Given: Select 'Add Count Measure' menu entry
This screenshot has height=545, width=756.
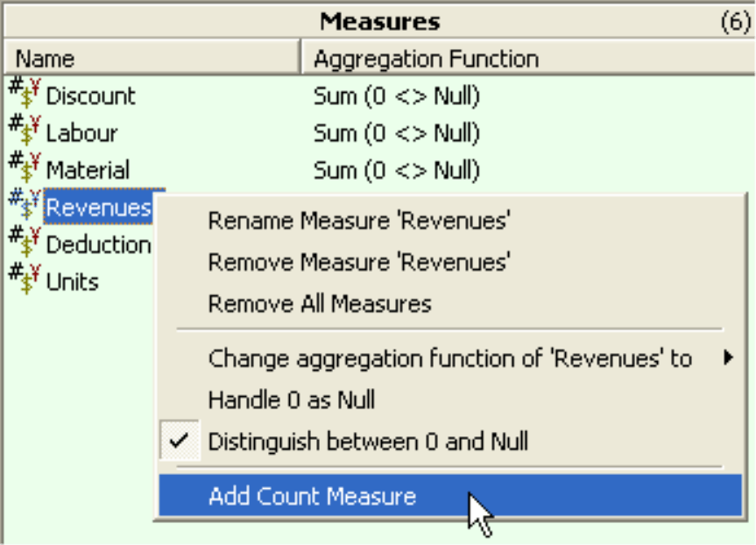Looking at the screenshot, I should point(312,497).
